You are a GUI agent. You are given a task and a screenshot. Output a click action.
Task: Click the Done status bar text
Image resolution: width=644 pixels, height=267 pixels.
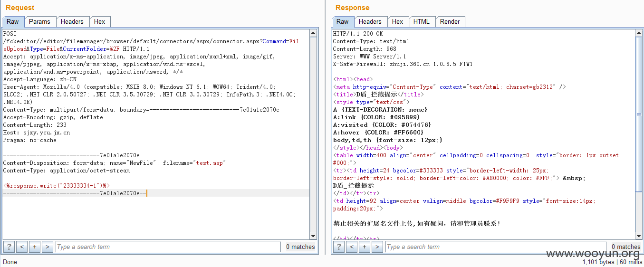pyautogui.click(x=10, y=262)
